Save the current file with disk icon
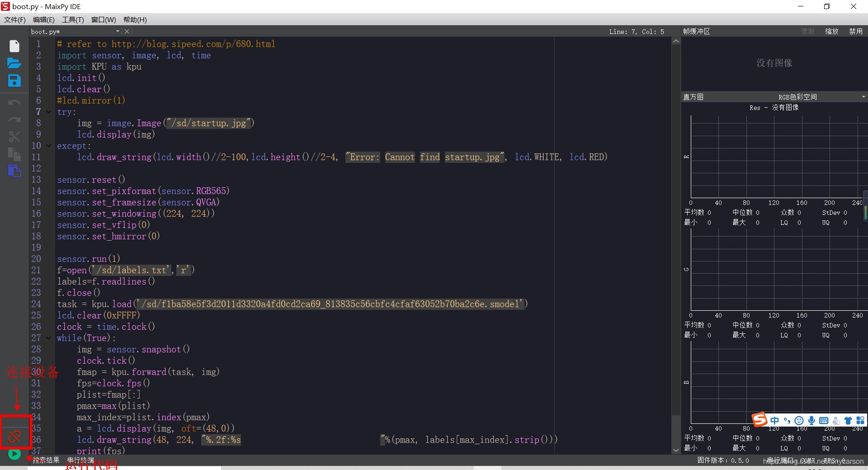 click(14, 81)
